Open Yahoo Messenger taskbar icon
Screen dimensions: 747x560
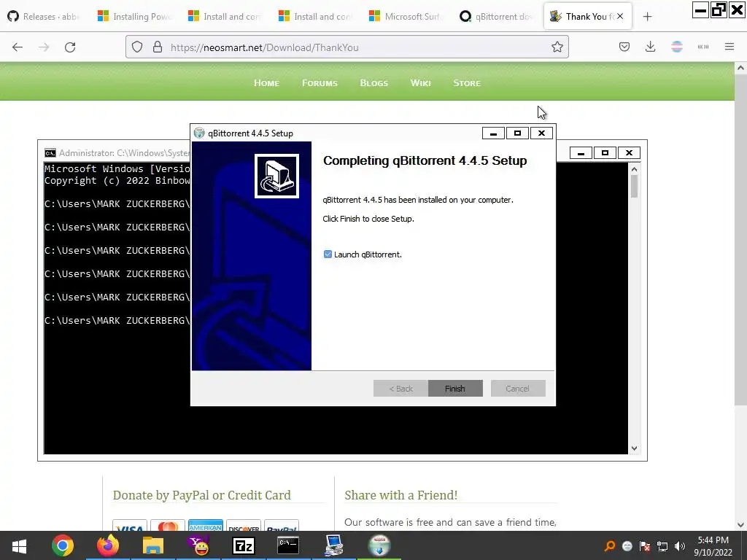pyautogui.click(x=198, y=545)
